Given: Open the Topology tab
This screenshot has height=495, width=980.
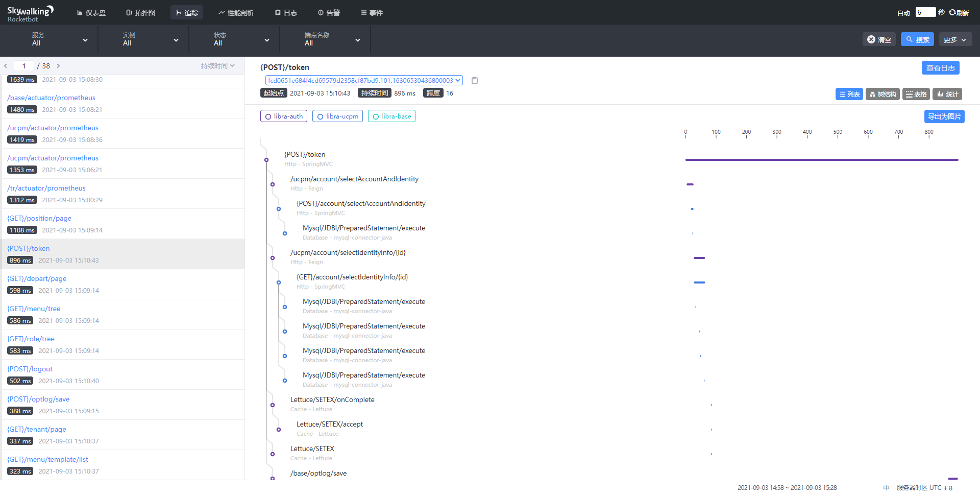Looking at the screenshot, I should [141, 13].
